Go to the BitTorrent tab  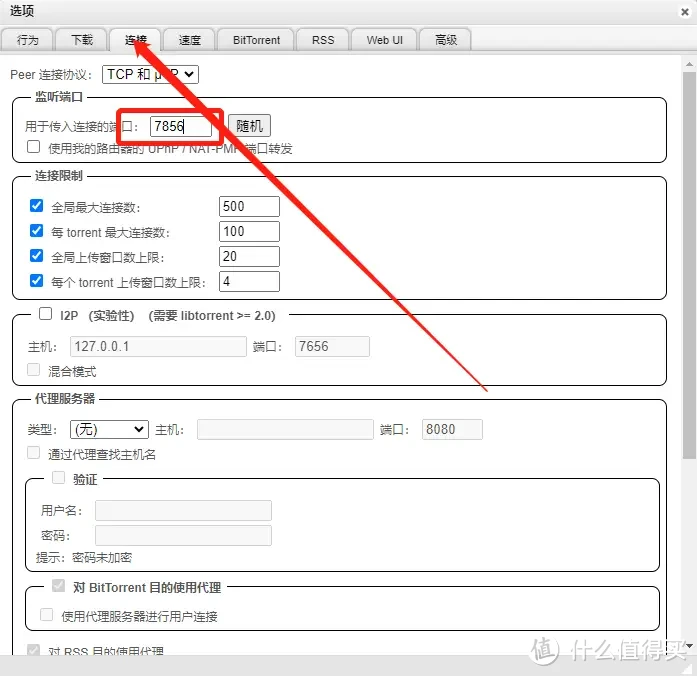pos(256,40)
